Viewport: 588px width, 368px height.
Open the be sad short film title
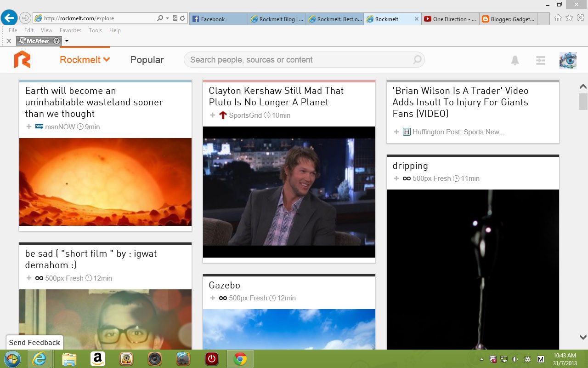(x=91, y=259)
